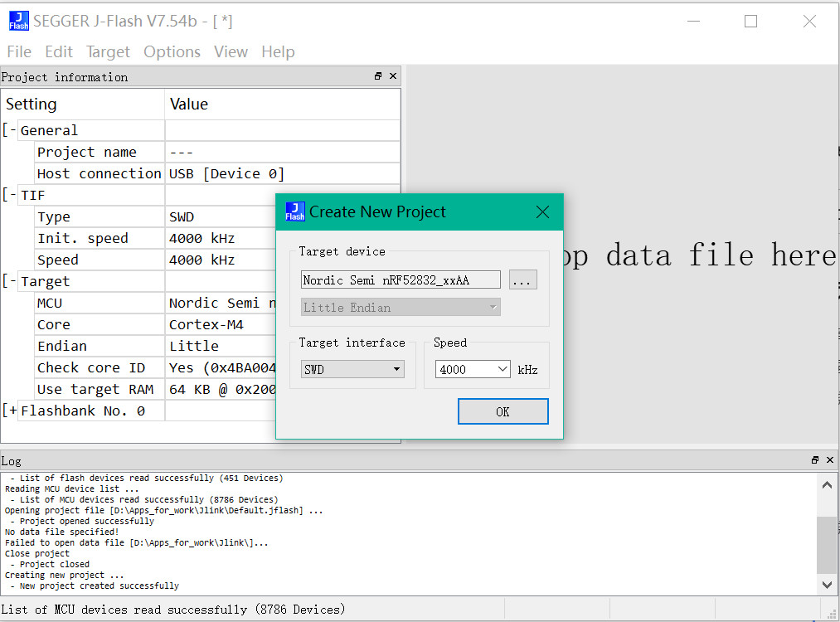Close the Project information panel

pos(393,76)
